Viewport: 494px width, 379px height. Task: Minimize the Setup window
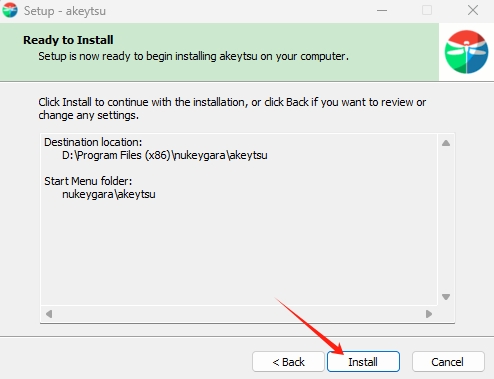[x=382, y=11]
